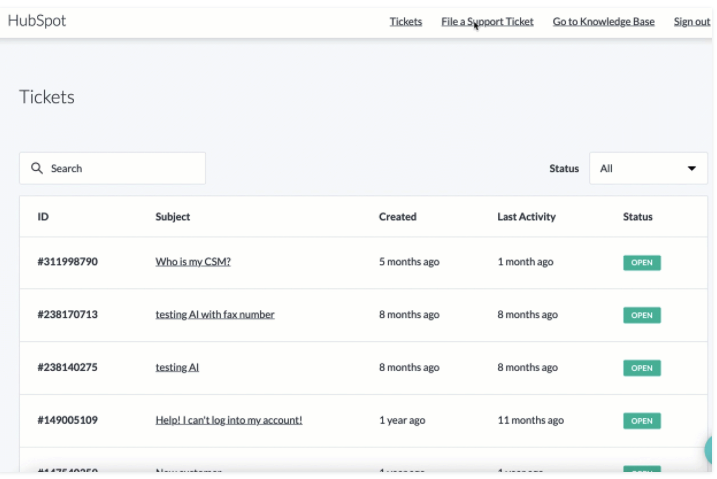Select ticket ID #238140275
717x479 pixels.
(x=68, y=367)
